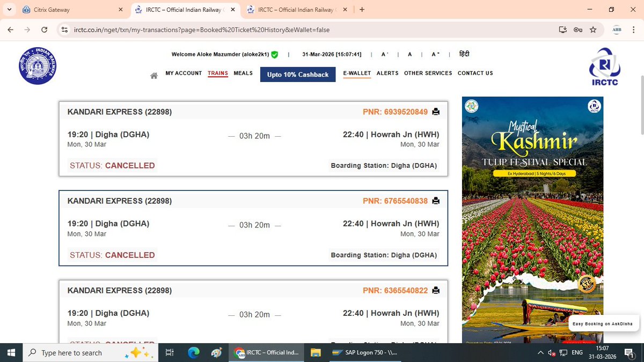
Task: Open the password key icon in address bar
Action: [x=578, y=29]
